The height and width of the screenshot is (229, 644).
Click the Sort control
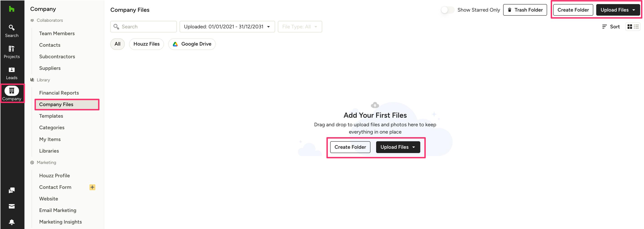(611, 27)
